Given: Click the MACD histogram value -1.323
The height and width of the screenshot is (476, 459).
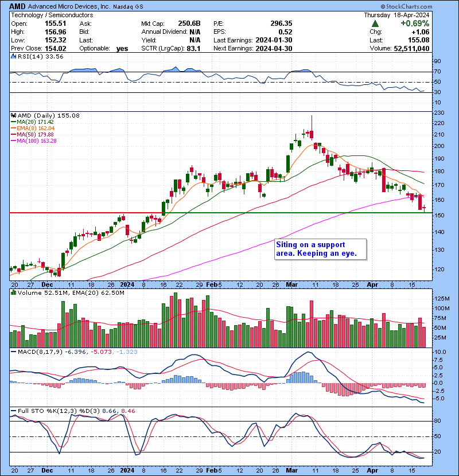Looking at the screenshot, I should 127,352.
